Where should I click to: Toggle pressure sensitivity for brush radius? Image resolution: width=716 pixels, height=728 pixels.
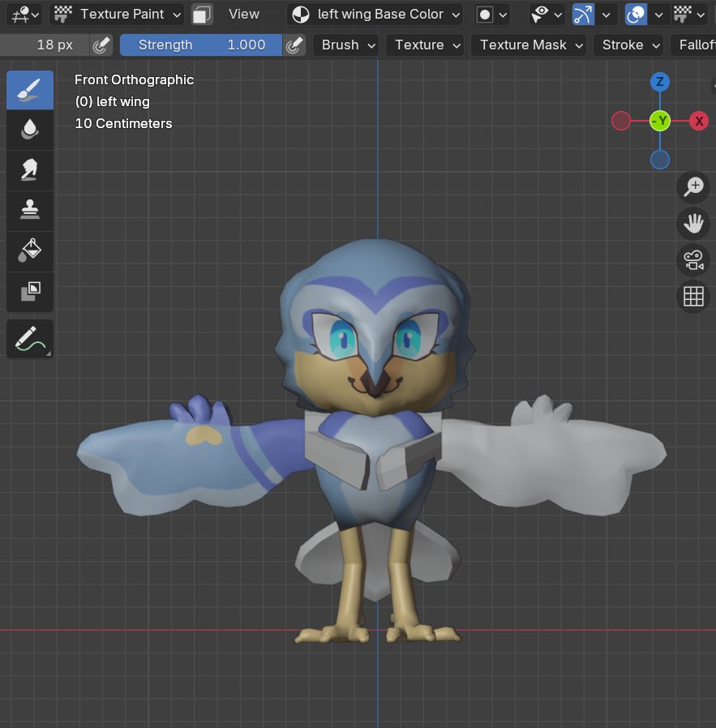pos(101,45)
